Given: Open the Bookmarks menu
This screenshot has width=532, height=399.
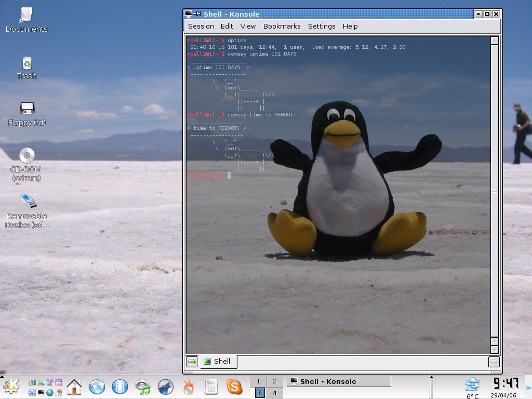Looking at the screenshot, I should (x=282, y=26).
